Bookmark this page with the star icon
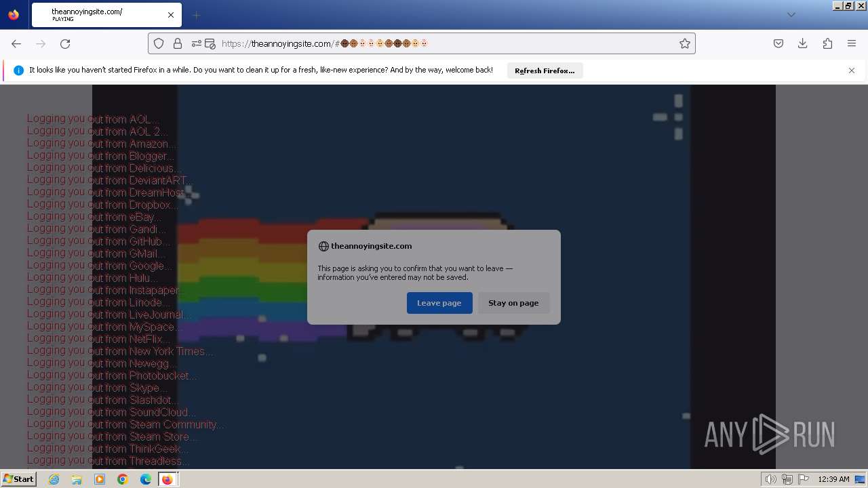This screenshot has height=488, width=868. (685, 43)
